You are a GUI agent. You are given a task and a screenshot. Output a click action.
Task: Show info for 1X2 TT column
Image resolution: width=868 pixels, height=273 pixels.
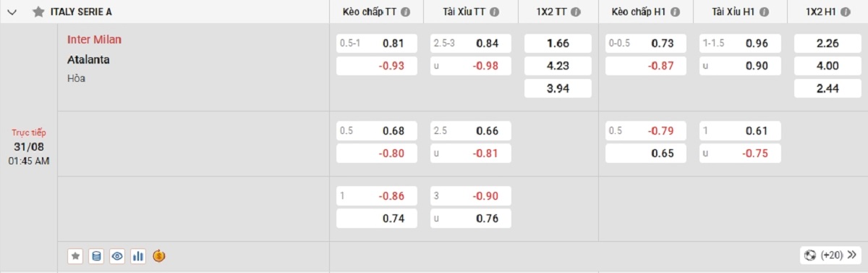pyautogui.click(x=582, y=12)
